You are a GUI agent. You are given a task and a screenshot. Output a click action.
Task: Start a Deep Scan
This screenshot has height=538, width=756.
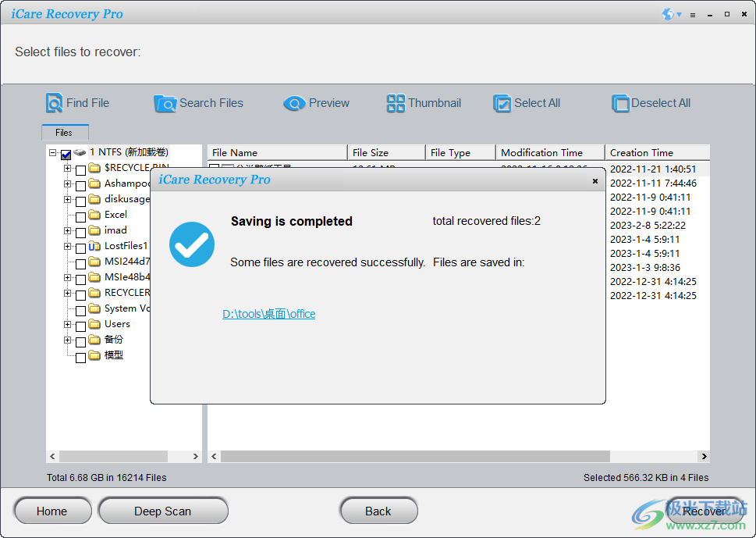click(x=162, y=511)
